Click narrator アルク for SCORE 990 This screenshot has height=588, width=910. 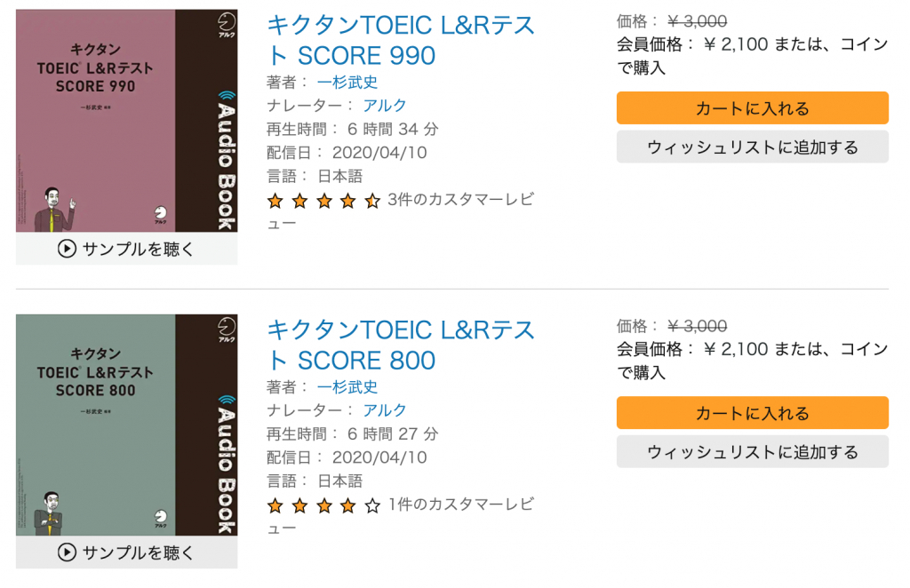385,106
